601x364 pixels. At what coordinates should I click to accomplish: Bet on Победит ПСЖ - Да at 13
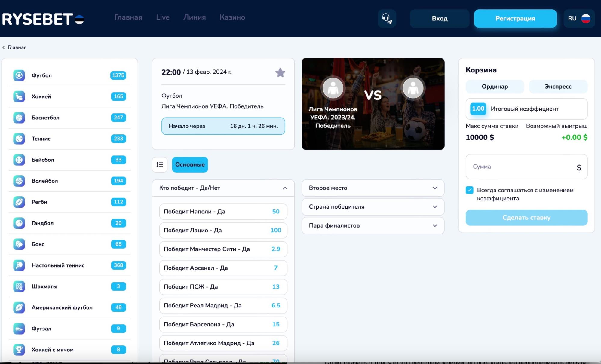[x=223, y=287]
